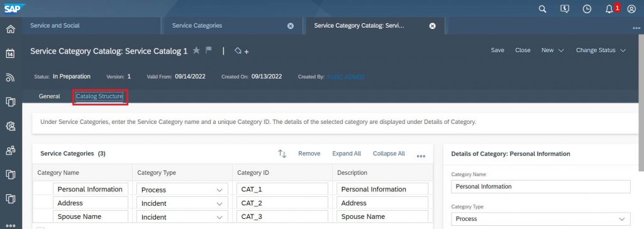Open calendar icon in sidebar
The image size is (644, 229).
point(11,53)
